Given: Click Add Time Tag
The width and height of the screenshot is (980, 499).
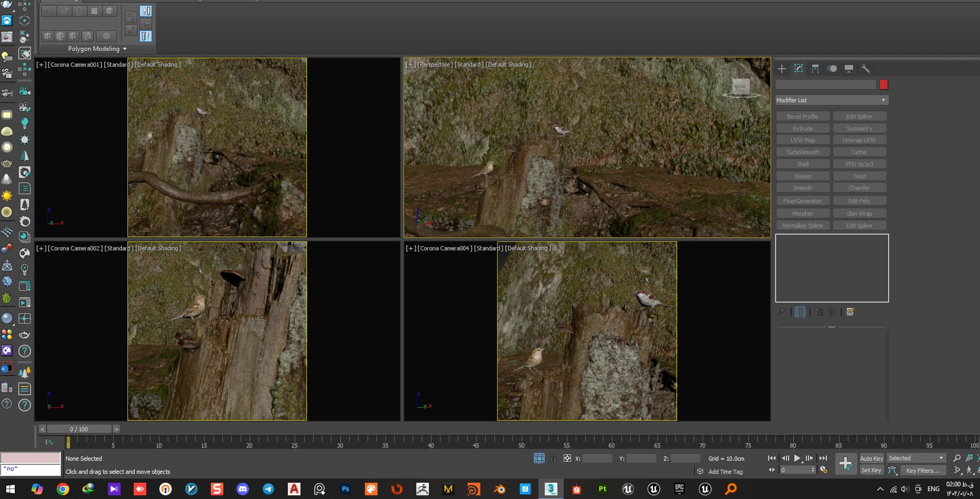Looking at the screenshot, I should [x=725, y=472].
